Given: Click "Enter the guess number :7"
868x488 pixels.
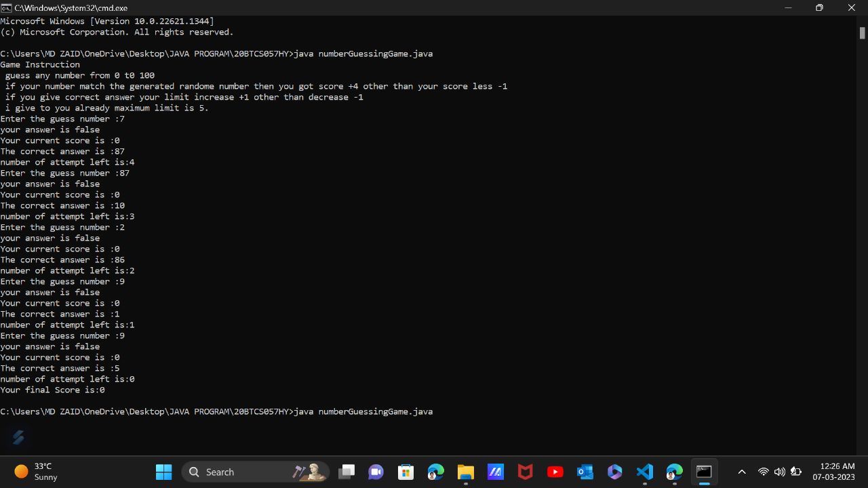Looking at the screenshot, I should click(x=62, y=119).
